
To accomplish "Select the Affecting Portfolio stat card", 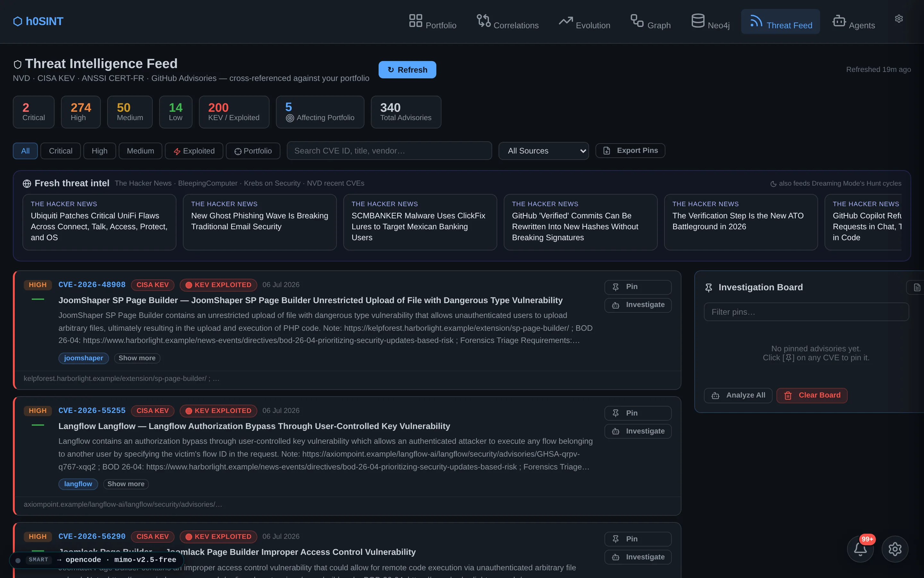I will point(320,112).
